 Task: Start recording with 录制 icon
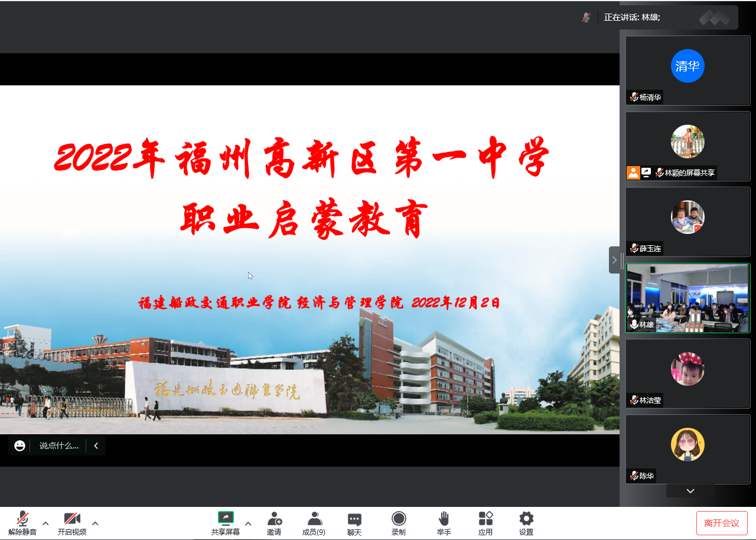point(399,519)
